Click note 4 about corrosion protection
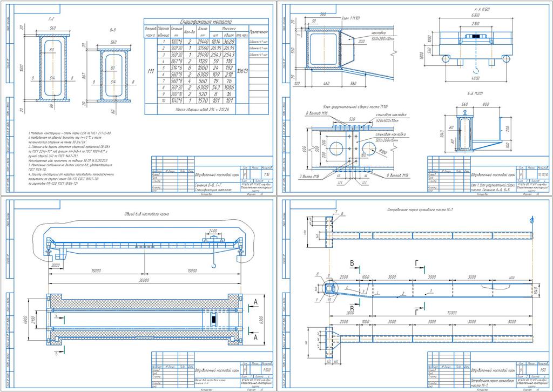 click(x=72, y=179)
